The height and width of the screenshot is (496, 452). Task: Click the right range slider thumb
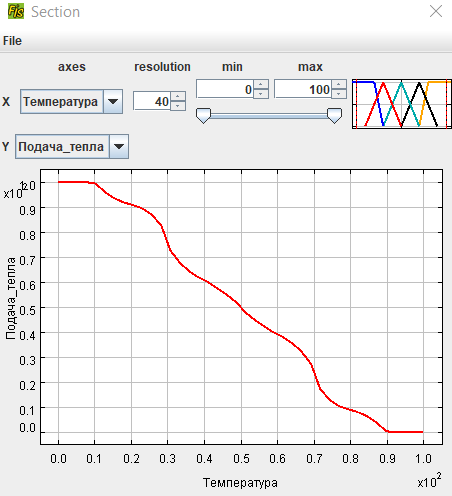(x=334, y=116)
